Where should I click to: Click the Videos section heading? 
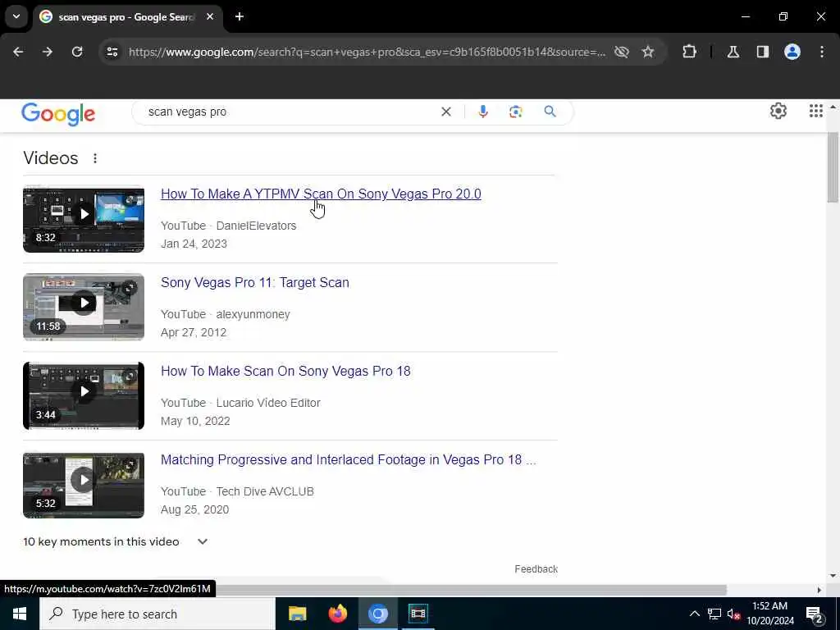click(50, 158)
